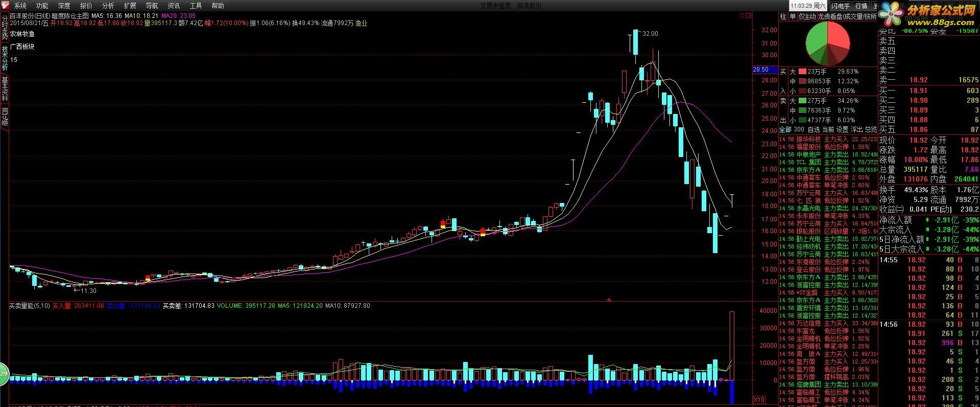
Task: Click the 塔牌集团 alert row
Action: click(828, 385)
